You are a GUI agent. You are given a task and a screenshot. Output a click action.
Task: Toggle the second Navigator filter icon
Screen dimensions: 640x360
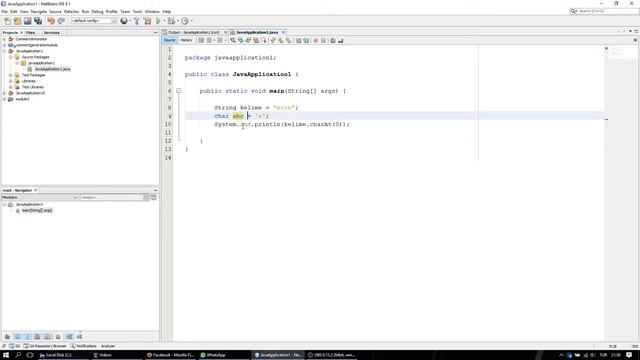pyautogui.click(x=17, y=337)
